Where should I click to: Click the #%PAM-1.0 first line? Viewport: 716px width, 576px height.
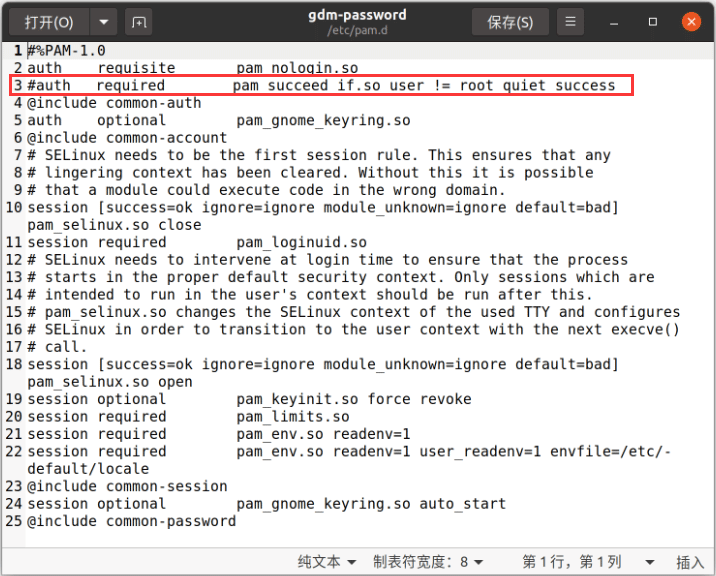(x=66, y=50)
